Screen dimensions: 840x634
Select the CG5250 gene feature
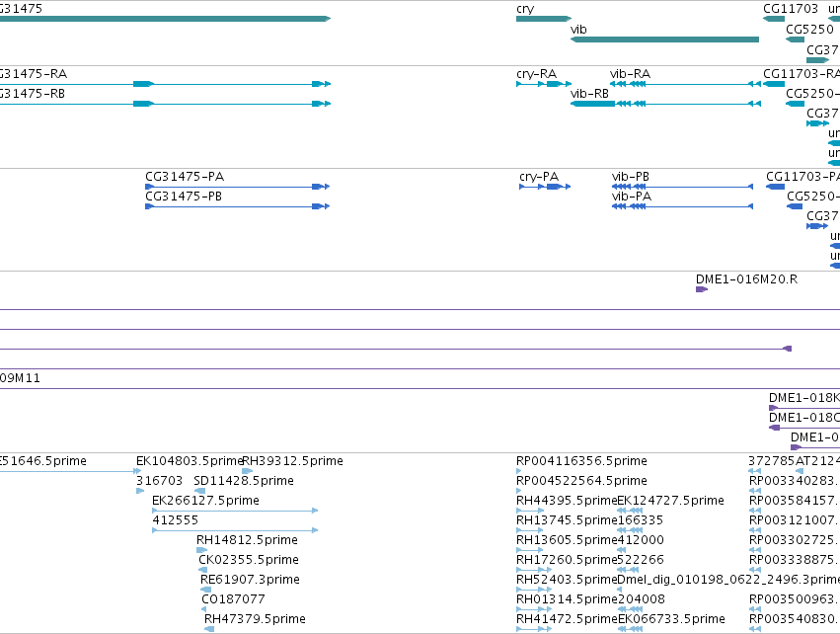pos(795,40)
